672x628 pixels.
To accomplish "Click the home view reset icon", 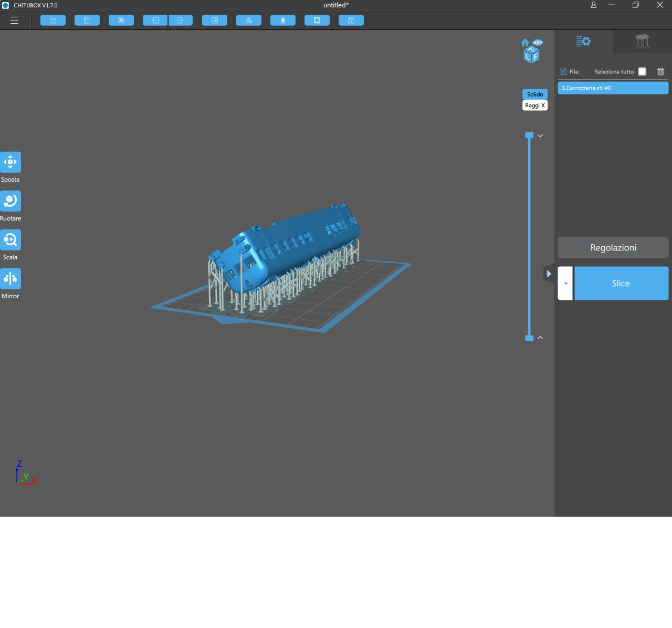I will tap(525, 43).
